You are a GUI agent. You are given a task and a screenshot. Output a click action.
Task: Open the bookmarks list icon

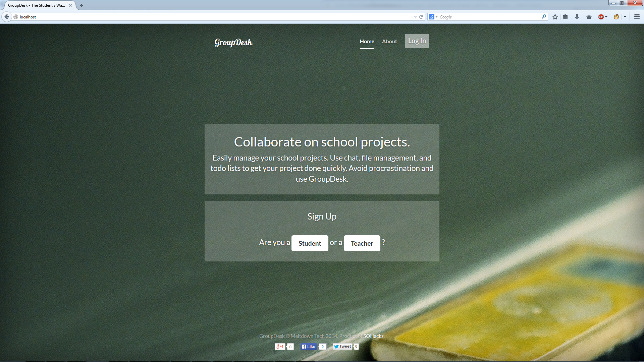coord(565,17)
